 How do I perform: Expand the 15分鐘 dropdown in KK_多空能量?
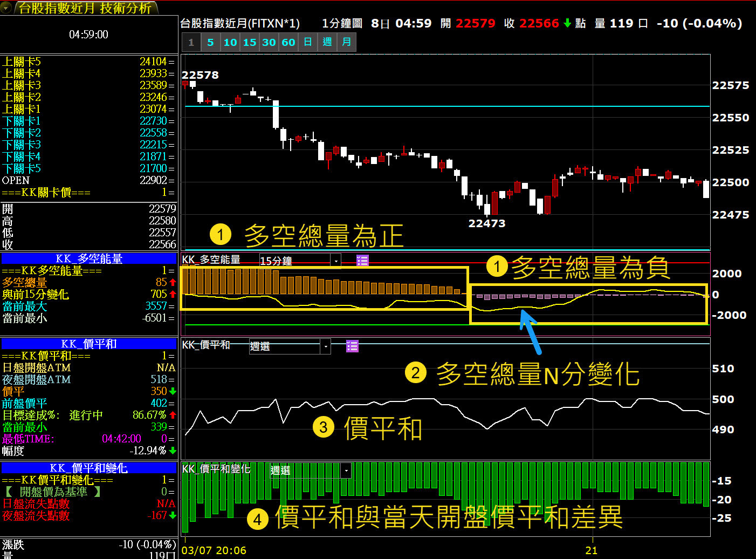336,261
